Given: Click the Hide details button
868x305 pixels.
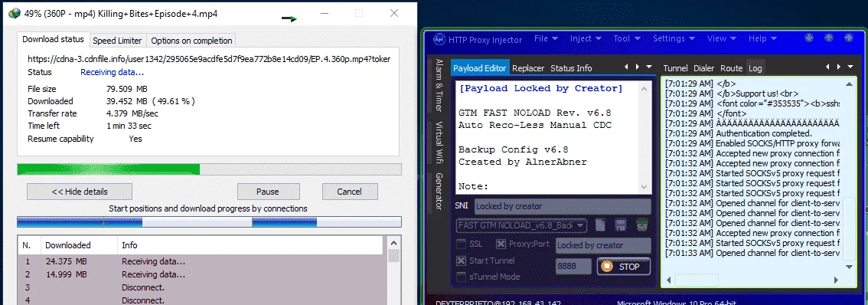Looking at the screenshot, I should 80,192.
